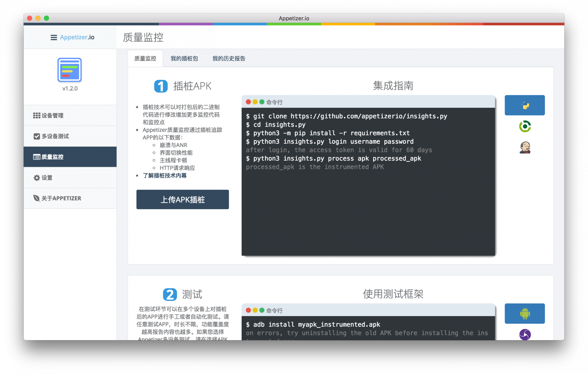This screenshot has height=374, width=588.
Task: Click the 多设备测试 checkmark icon
Action: pos(37,136)
